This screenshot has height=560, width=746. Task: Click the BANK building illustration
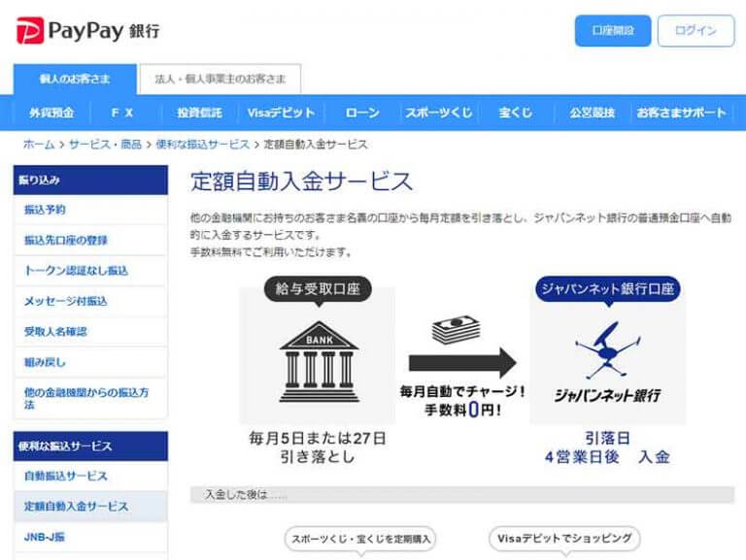(320, 362)
